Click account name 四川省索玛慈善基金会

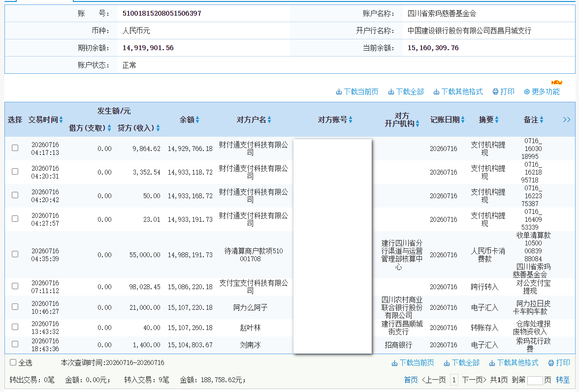442,13
